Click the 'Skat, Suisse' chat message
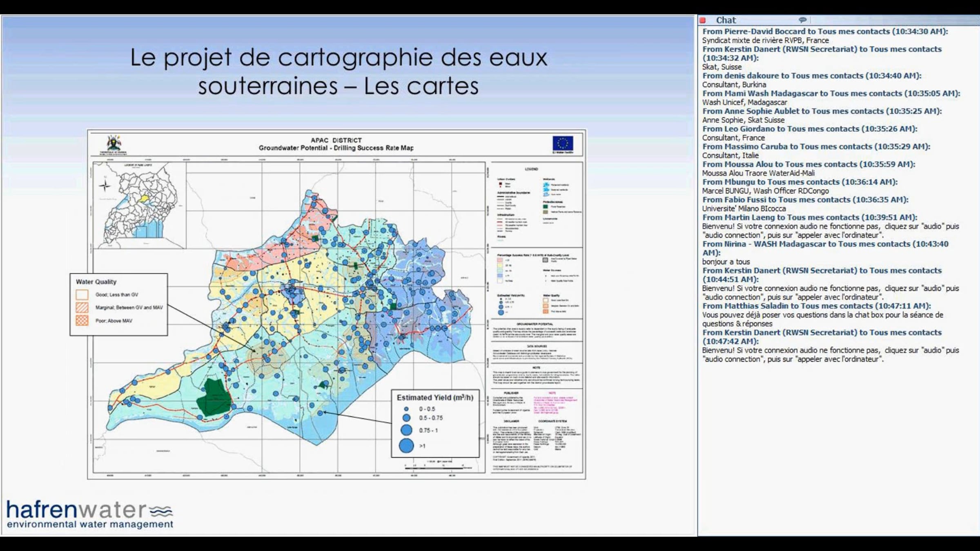 pos(722,67)
